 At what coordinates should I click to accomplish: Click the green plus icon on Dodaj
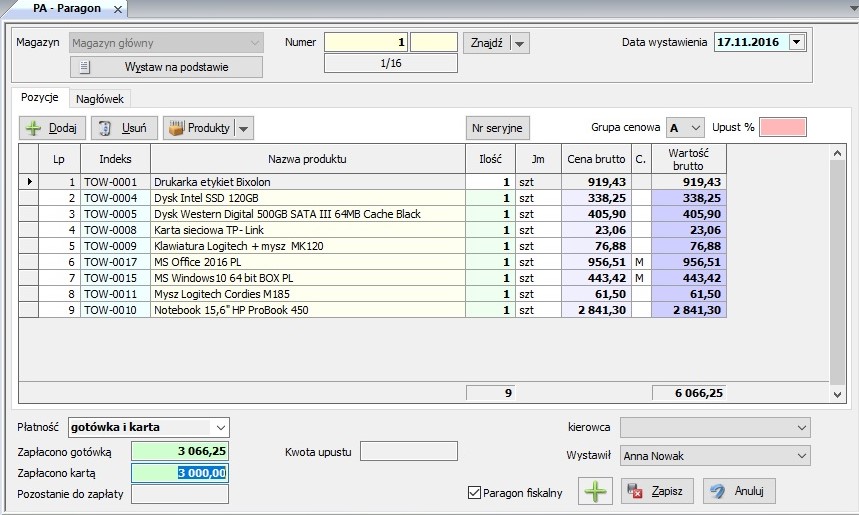[33, 128]
